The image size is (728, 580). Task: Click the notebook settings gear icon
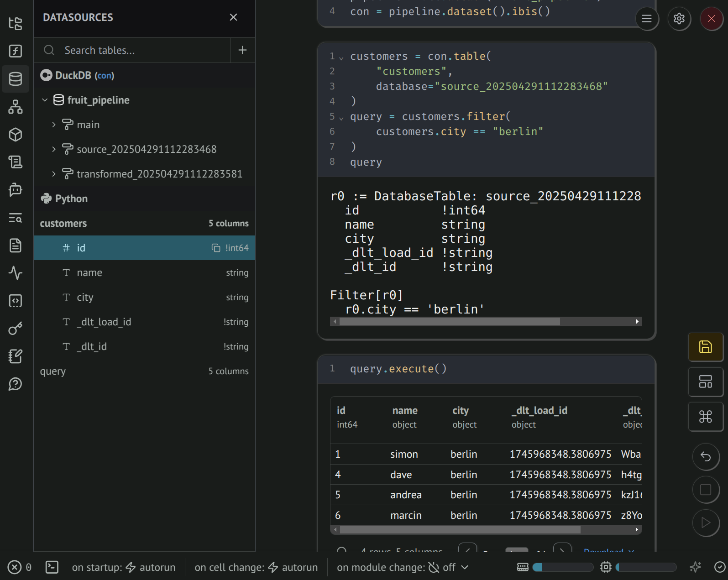(679, 19)
